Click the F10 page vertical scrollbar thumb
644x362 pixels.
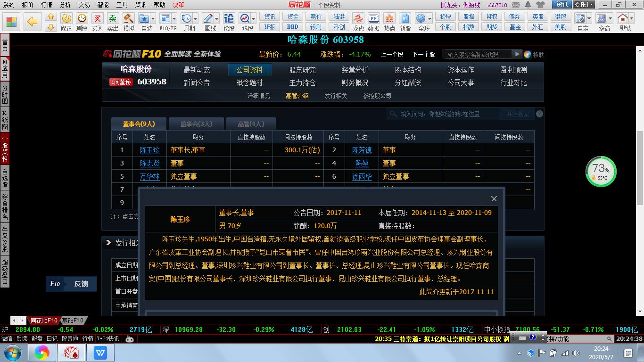pos(640,167)
